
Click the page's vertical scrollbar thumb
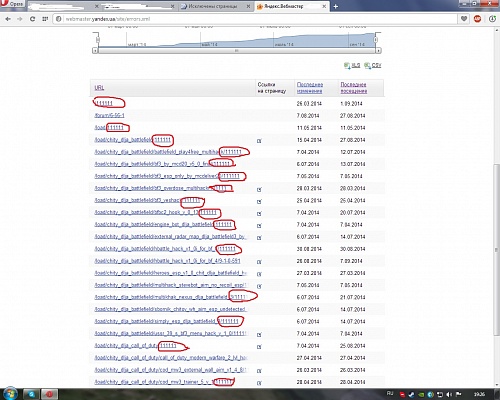(x=496, y=250)
